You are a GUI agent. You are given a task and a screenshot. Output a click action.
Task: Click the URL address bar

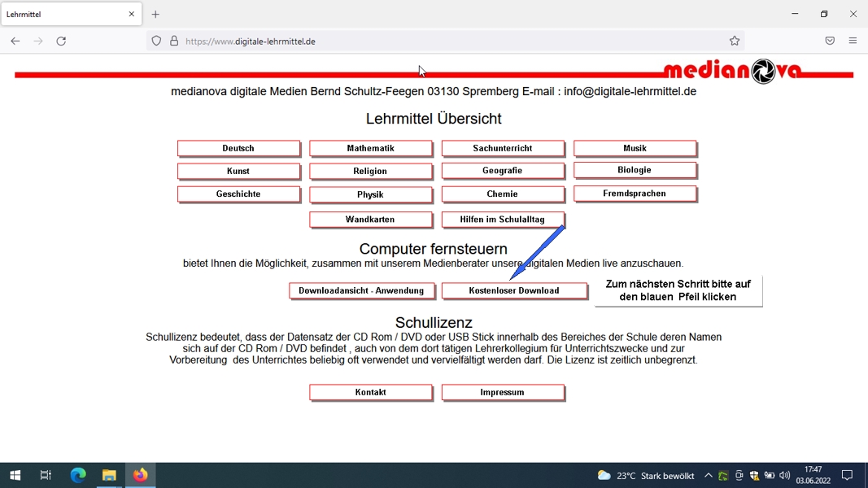(447, 41)
